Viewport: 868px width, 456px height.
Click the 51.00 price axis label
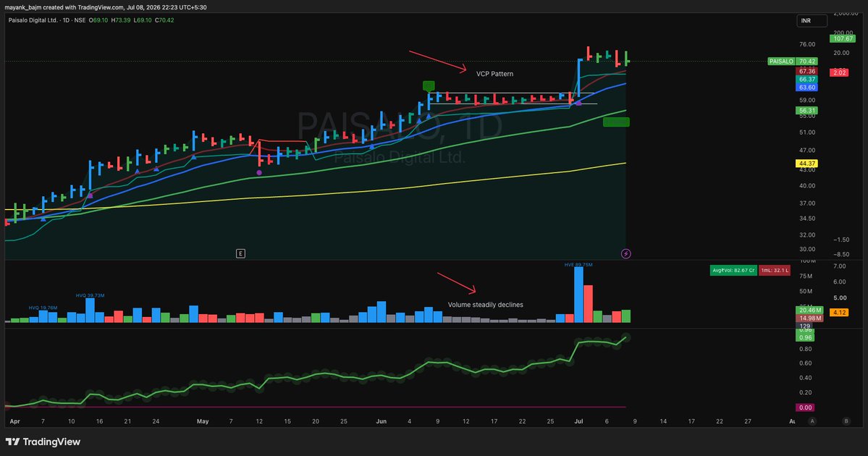tap(807, 132)
